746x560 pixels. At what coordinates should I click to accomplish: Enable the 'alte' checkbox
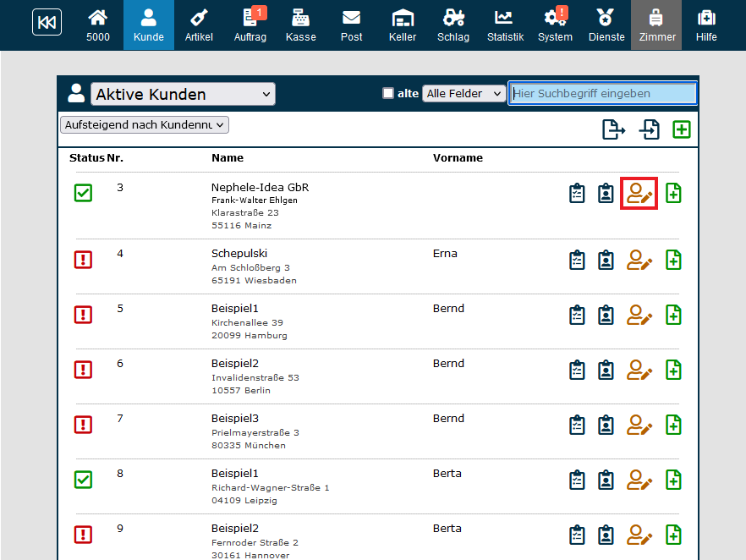tap(388, 94)
